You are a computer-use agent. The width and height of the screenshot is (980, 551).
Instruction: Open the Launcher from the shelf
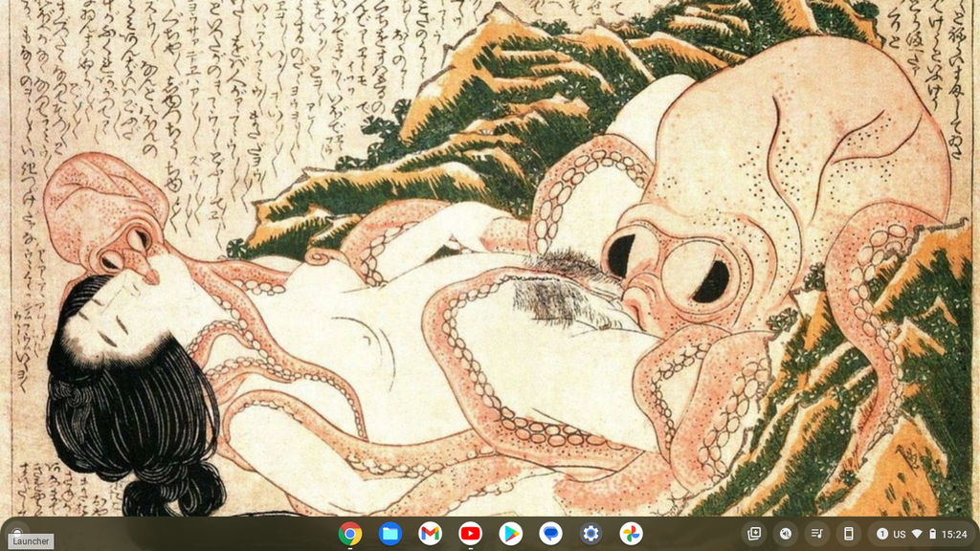[x=17, y=534]
